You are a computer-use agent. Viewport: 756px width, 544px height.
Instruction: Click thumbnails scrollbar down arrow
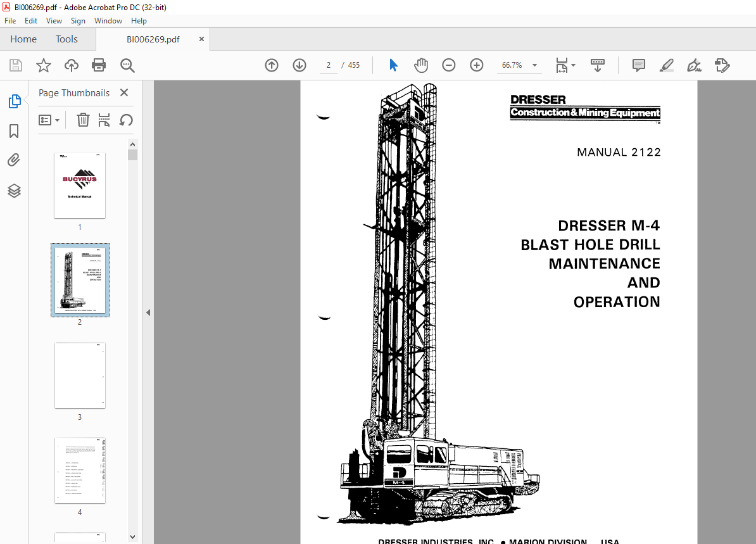pyautogui.click(x=132, y=537)
